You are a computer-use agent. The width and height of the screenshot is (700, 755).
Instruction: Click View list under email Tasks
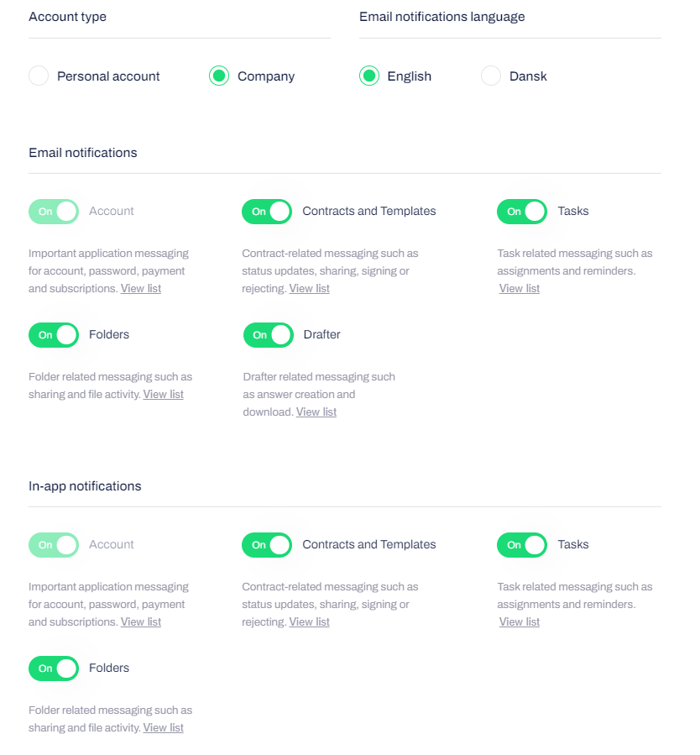tap(520, 289)
